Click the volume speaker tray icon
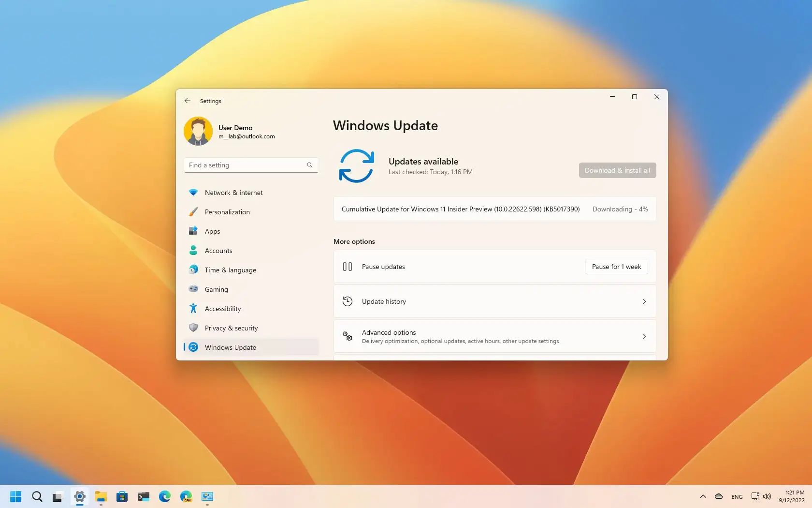 pyautogui.click(x=767, y=496)
